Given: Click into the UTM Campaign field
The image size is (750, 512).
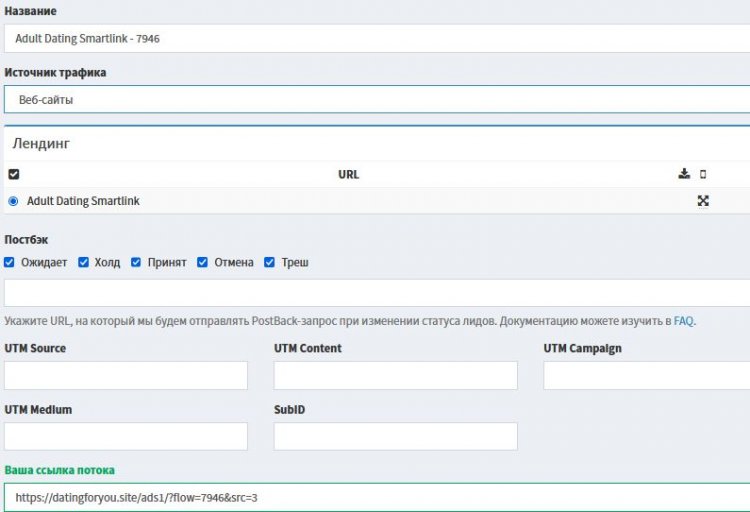Looking at the screenshot, I should pos(646,375).
